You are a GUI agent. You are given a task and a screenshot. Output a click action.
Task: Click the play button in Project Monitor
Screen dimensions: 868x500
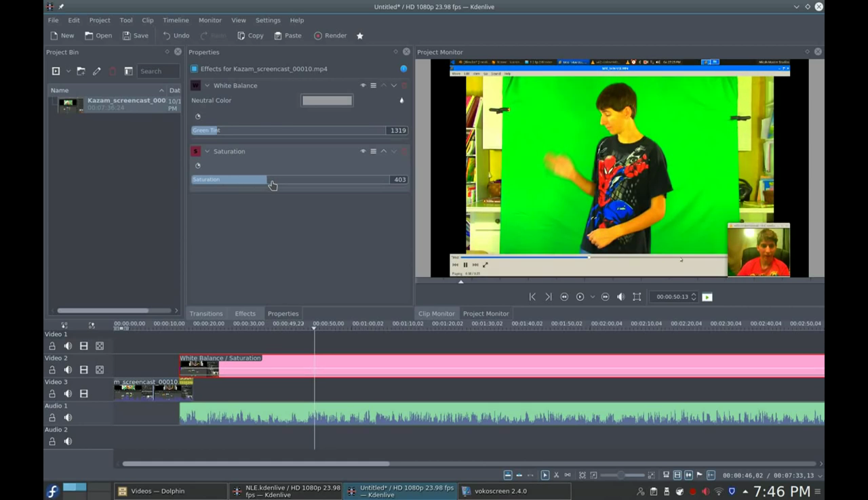tap(580, 297)
